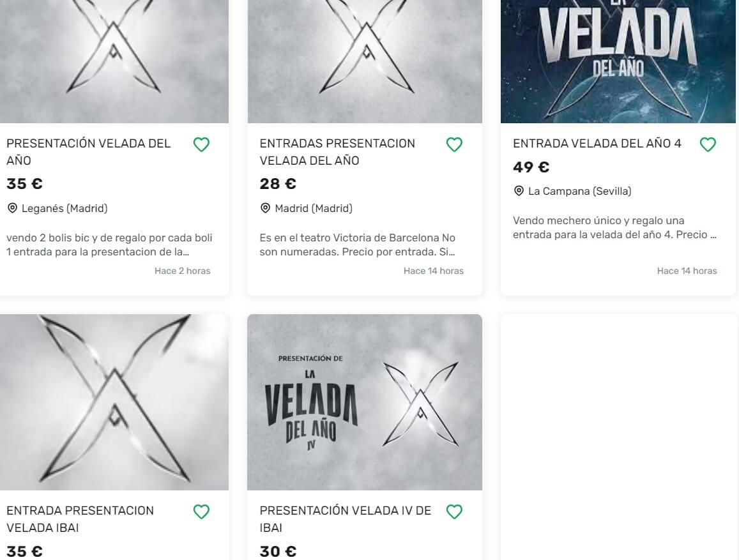739x560 pixels.
Task: Open the PRESENTACIÓN VELADA DEL AÑO listing
Action: click(88, 152)
